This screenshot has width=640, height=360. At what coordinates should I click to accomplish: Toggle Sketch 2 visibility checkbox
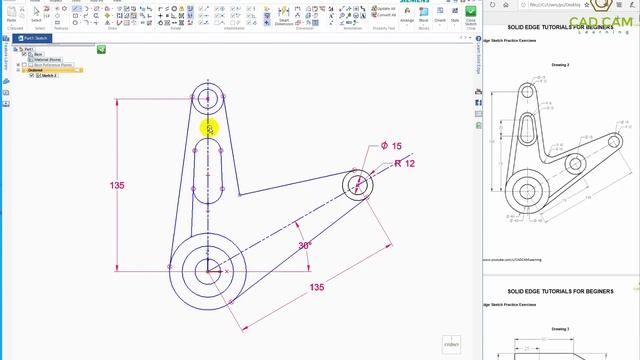(x=32, y=76)
